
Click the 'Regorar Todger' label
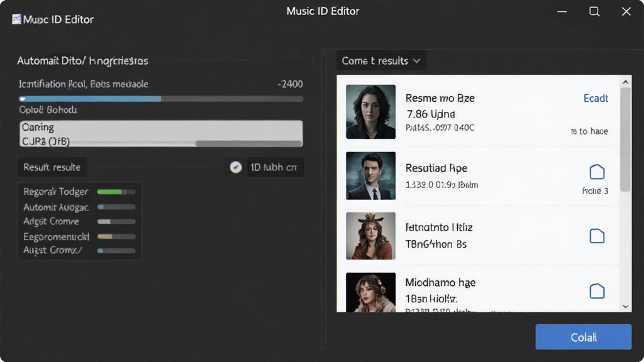tap(56, 192)
